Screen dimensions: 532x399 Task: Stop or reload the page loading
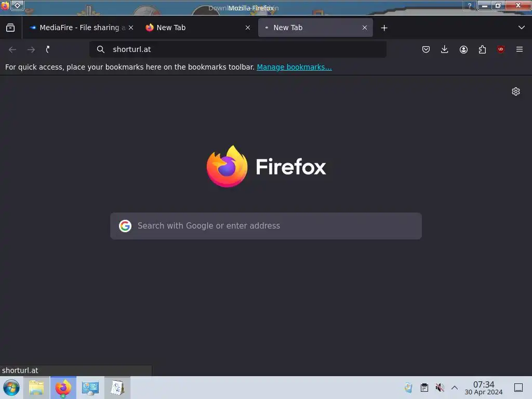(48, 49)
